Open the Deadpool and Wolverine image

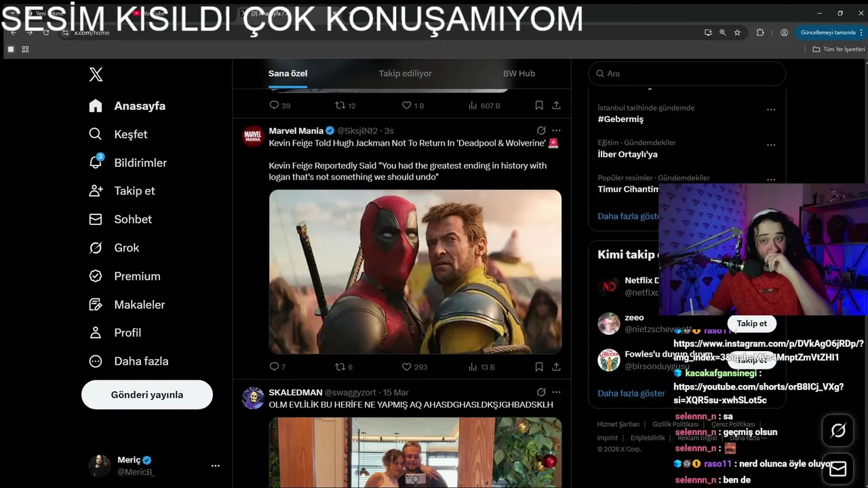point(415,272)
